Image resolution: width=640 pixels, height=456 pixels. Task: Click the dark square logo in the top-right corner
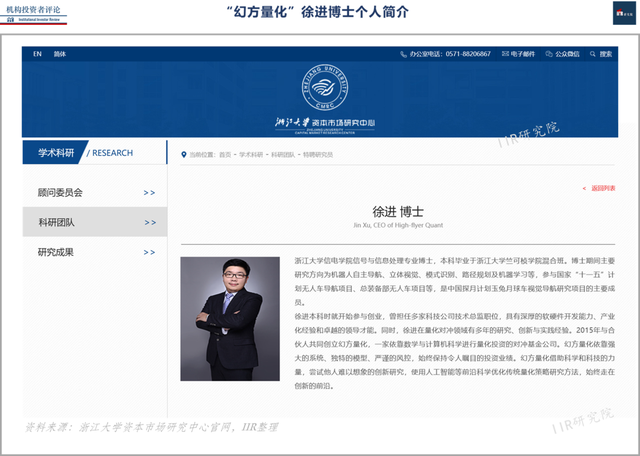click(624, 13)
